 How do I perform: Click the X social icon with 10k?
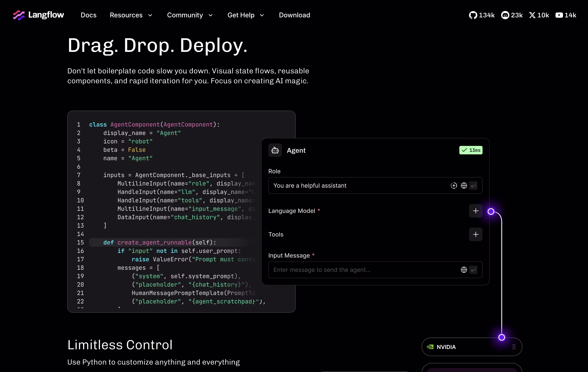pos(532,15)
